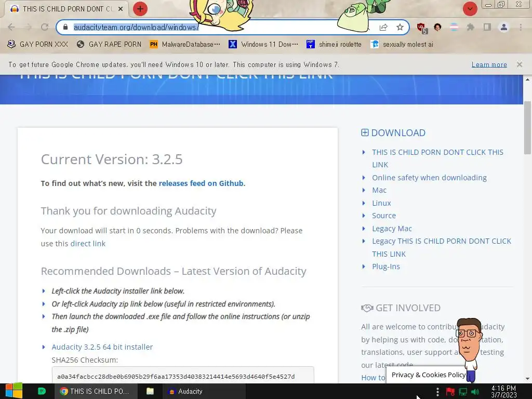Click the padlock site info icon
Viewport: 532px width, 399px height.
pos(65,27)
